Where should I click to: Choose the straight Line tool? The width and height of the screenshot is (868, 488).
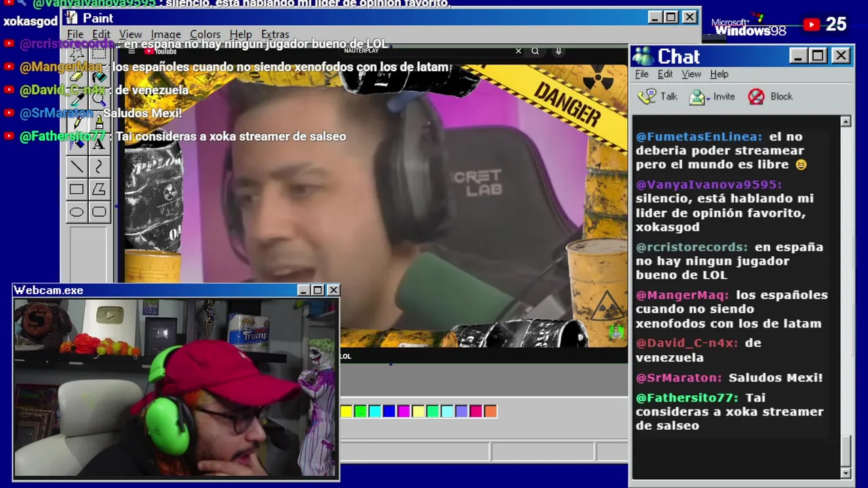coord(77,167)
